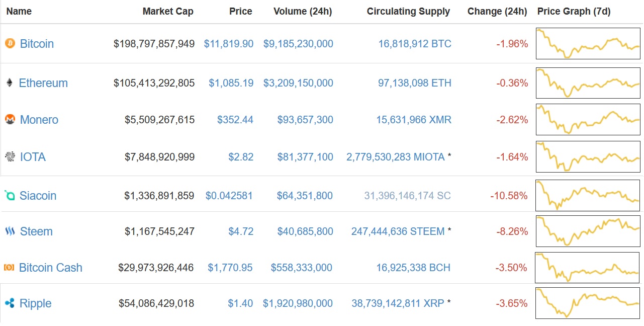Screen dimensions: 644x326
Task: Click the Steem logo icon
Action: (10, 231)
